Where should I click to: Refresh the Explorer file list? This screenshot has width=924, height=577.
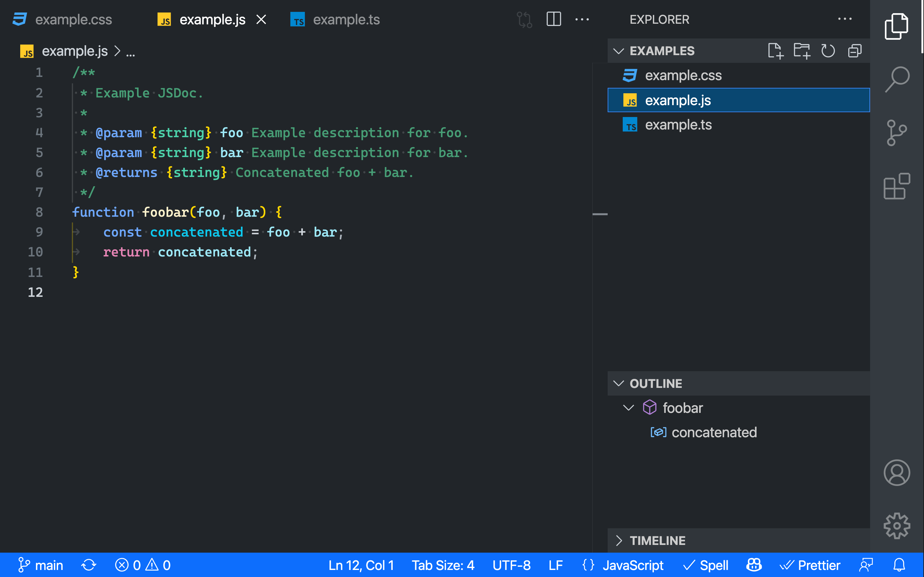[828, 51]
